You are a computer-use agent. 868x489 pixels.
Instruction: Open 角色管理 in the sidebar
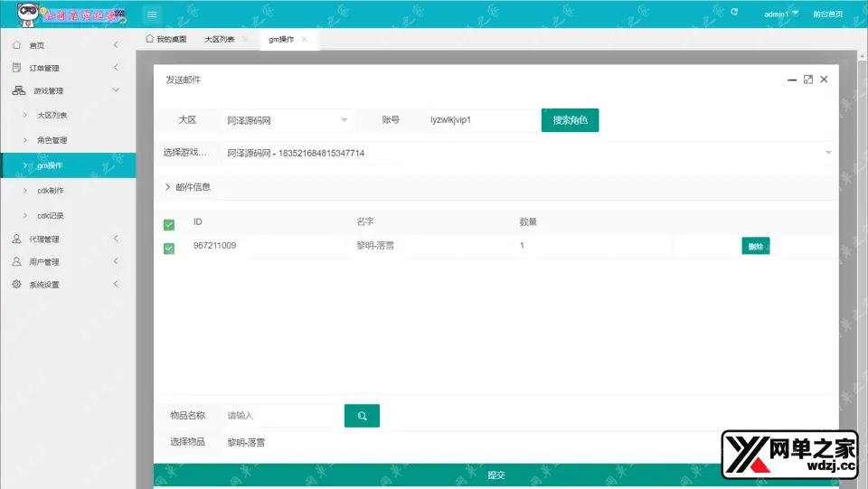pyautogui.click(x=52, y=140)
